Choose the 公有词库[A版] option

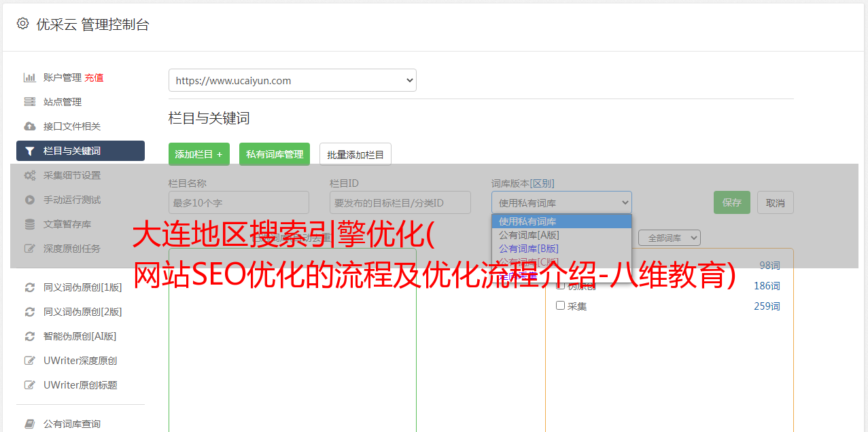coord(561,235)
